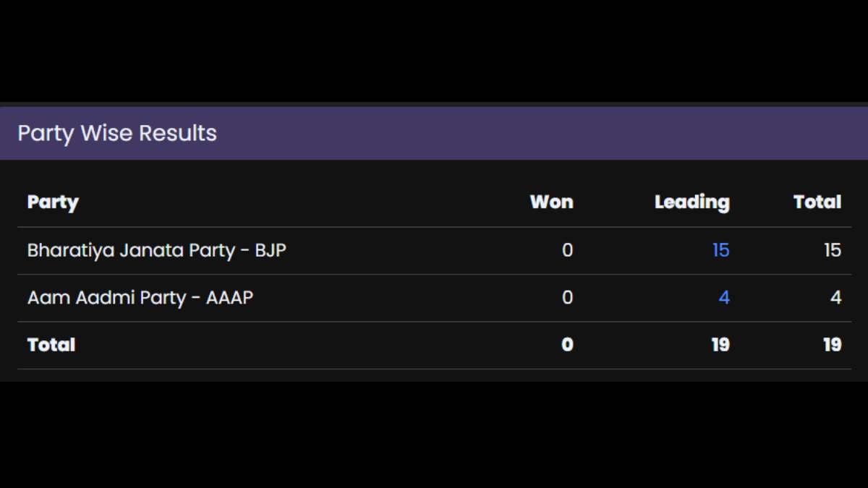The width and height of the screenshot is (868, 488).
Task: Click Aam Aadmi Party's Total value 4
Action: (x=835, y=297)
